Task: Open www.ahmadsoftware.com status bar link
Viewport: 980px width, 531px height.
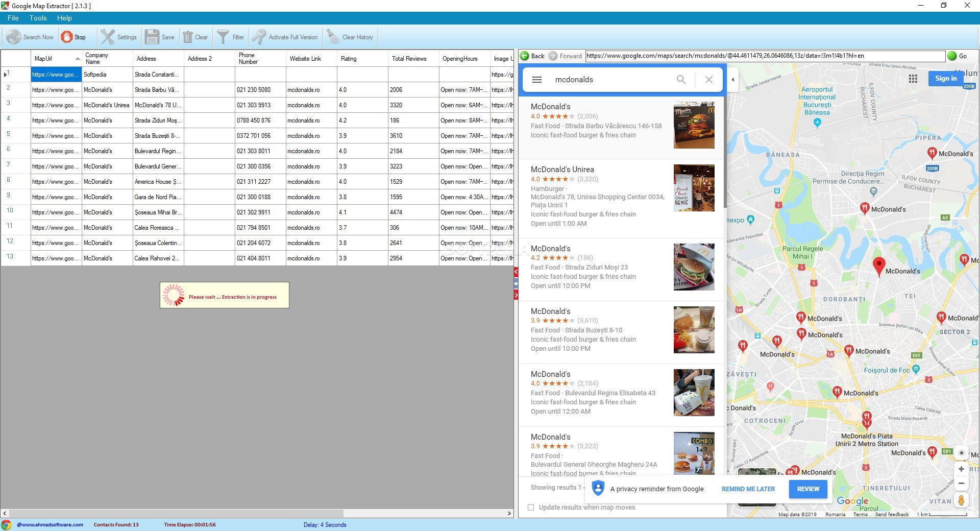Action: click(x=50, y=525)
